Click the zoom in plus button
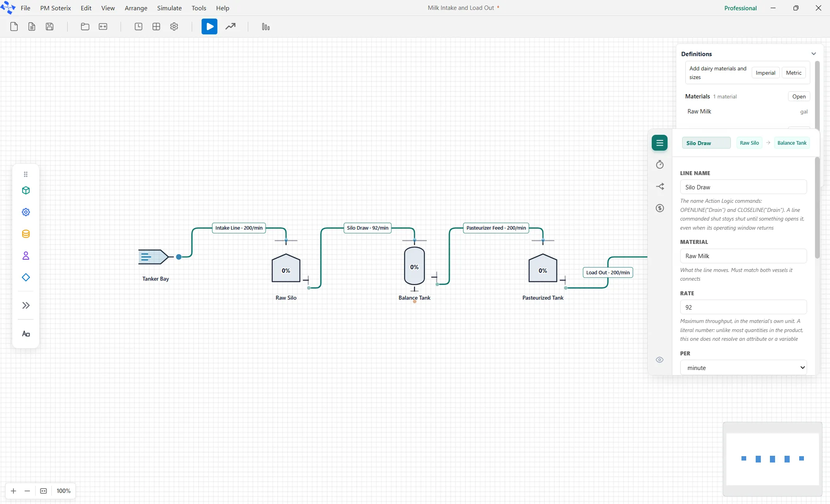Screen dimensions: 830x504 pyautogui.click(x=13, y=491)
